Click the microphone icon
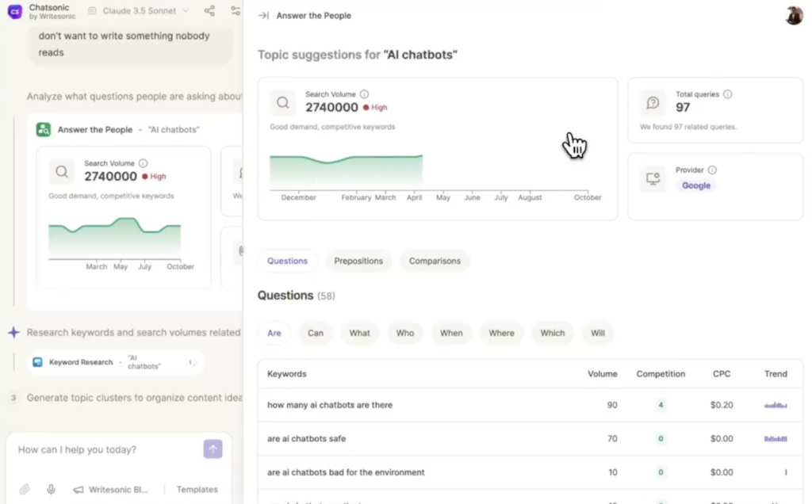This screenshot has width=812, height=504. (x=51, y=489)
